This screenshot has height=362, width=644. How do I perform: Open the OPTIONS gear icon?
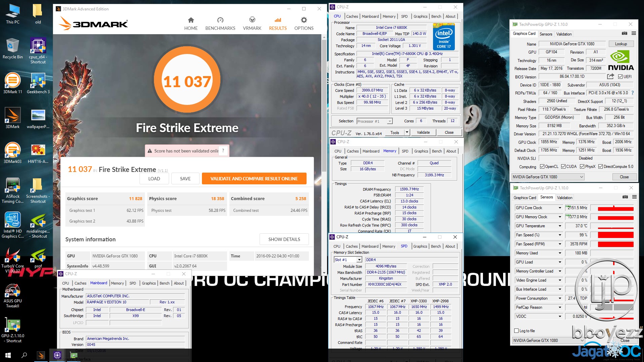pyautogui.click(x=304, y=20)
